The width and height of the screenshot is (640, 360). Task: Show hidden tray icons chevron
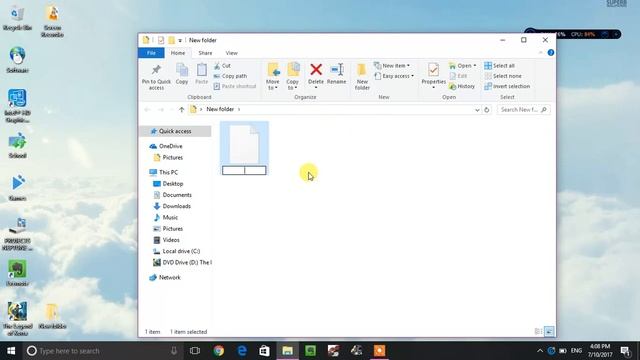540,351
